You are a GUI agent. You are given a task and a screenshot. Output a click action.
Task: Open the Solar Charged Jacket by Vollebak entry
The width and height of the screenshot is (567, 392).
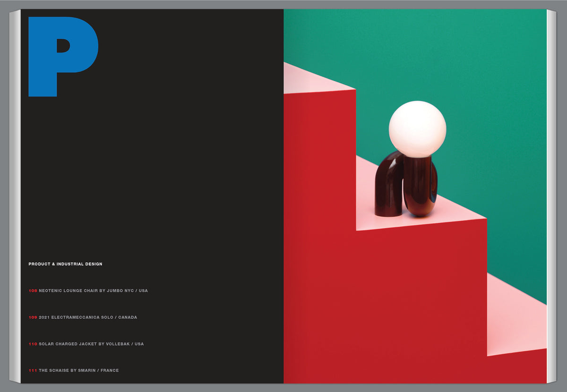click(x=86, y=344)
